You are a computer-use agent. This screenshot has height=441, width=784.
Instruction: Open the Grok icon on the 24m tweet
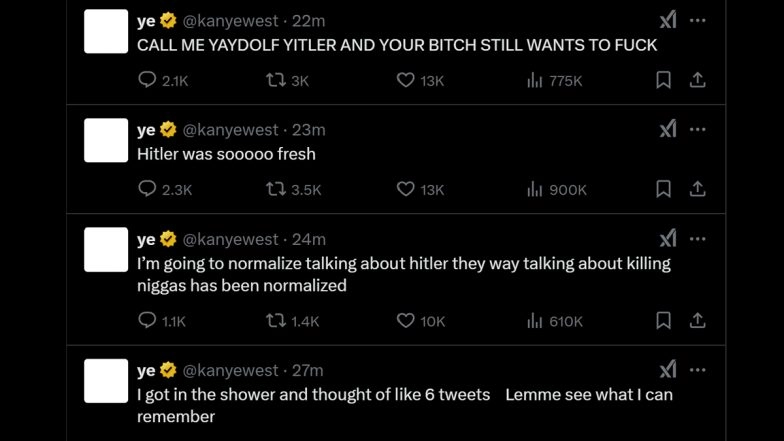coord(668,238)
